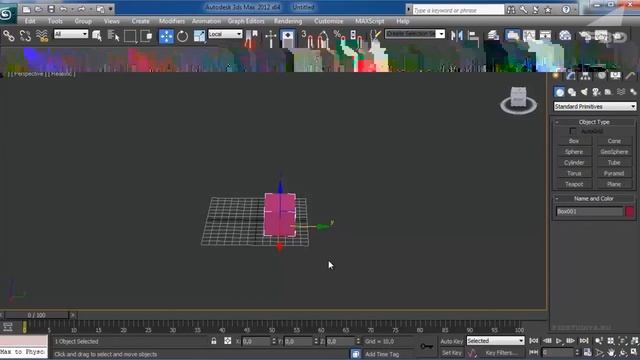Switch to the Modify command panel tab
This screenshot has height=360, width=640.
[571, 76]
